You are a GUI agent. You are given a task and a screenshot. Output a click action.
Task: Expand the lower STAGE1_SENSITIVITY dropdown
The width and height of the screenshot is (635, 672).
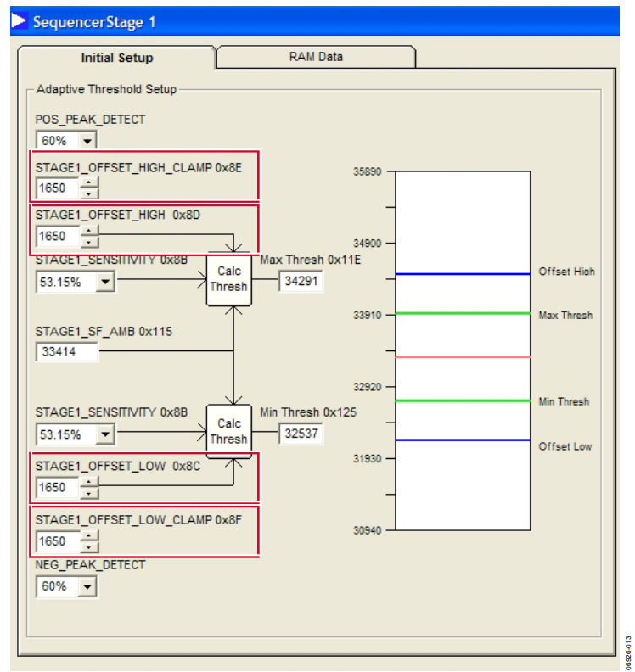tap(105, 434)
